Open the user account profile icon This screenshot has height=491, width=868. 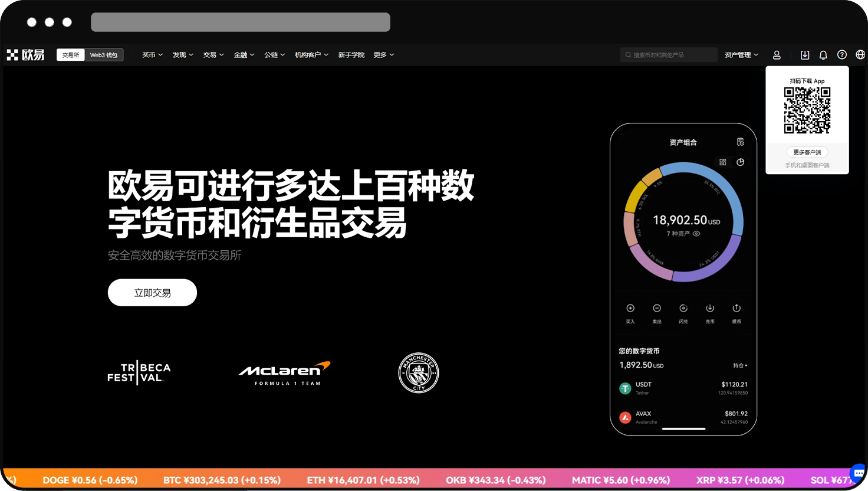click(777, 55)
